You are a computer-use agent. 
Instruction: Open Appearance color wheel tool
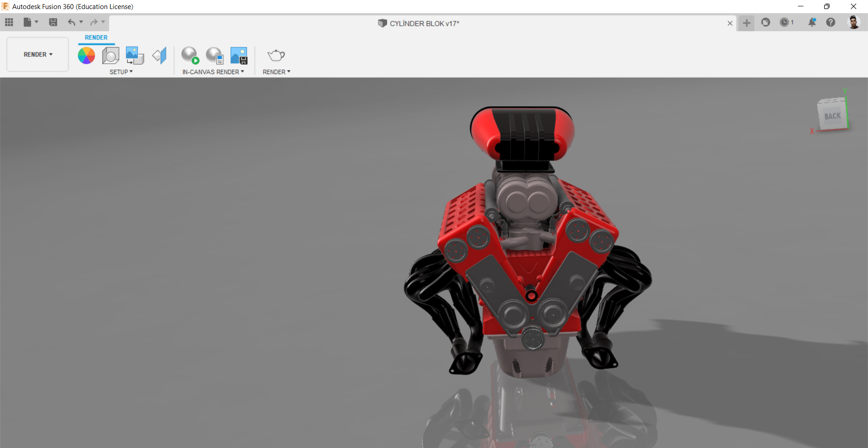[86, 56]
